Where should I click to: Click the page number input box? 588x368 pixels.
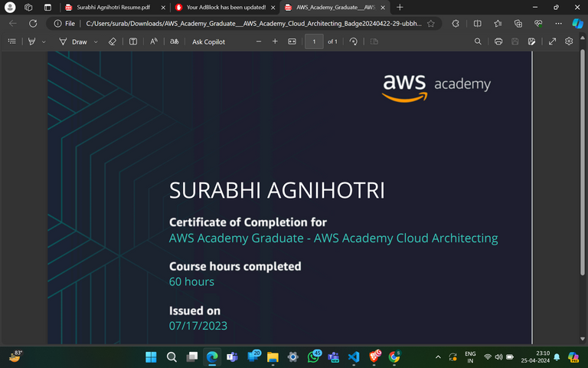314,41
